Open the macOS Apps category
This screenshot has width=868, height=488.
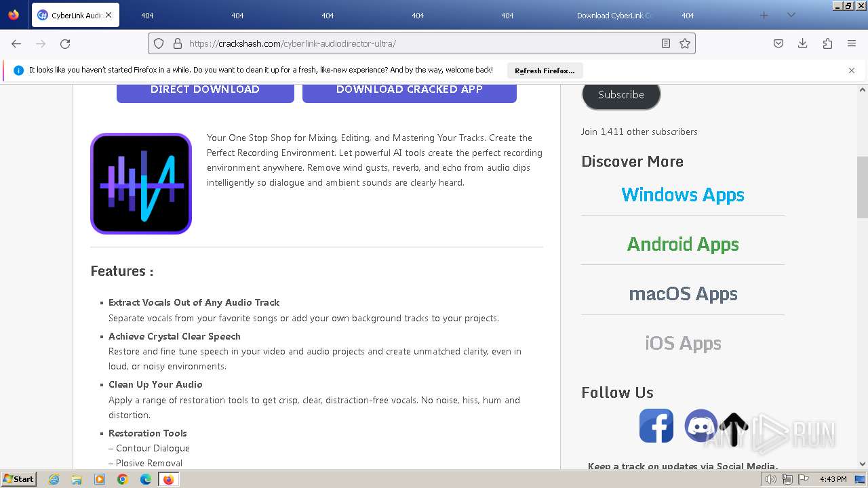click(x=683, y=293)
